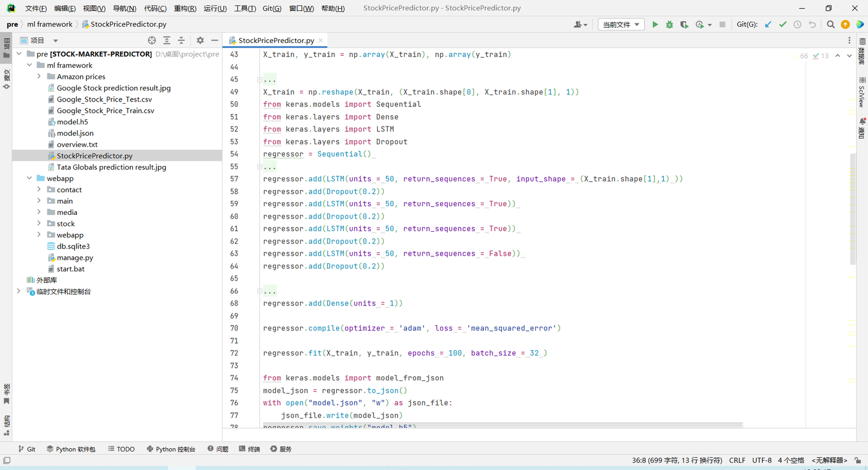Run the current file with green play button
The width and height of the screenshot is (868, 470).
pos(655,24)
